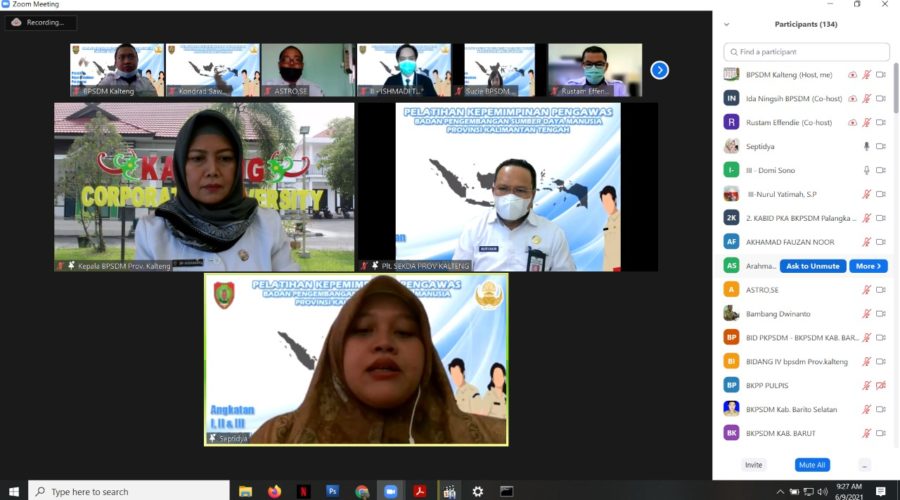900x500 pixels.
Task: Open Windows Start menu
Action: (x=14, y=491)
